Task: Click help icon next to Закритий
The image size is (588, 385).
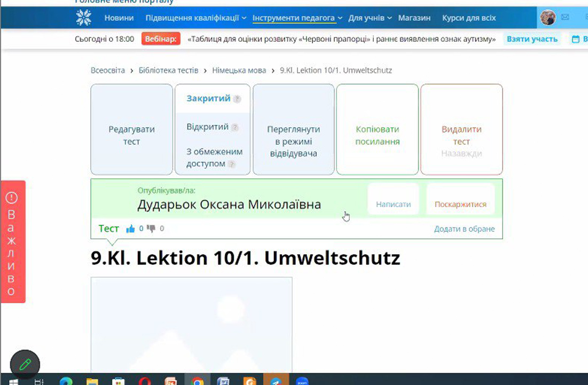Action: coord(237,99)
